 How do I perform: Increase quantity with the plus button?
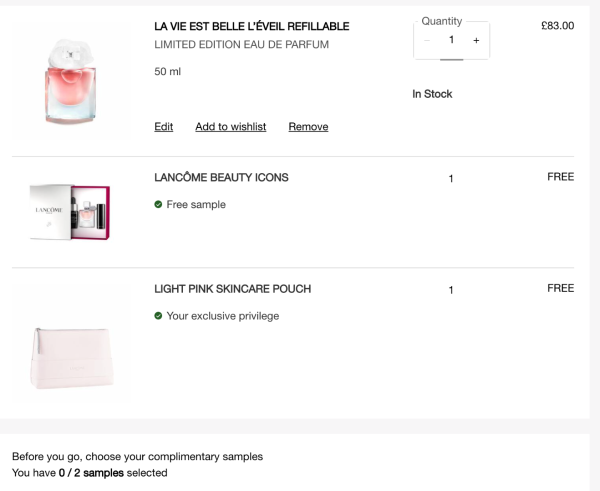pos(476,40)
